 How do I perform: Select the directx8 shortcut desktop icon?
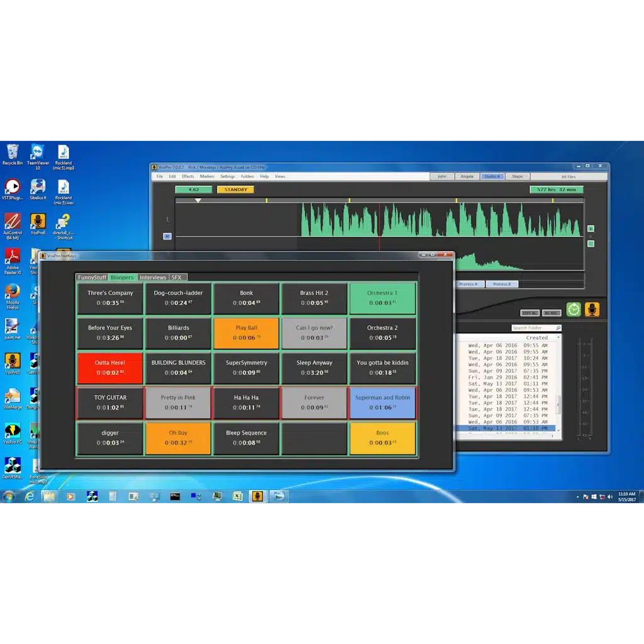click(x=64, y=226)
